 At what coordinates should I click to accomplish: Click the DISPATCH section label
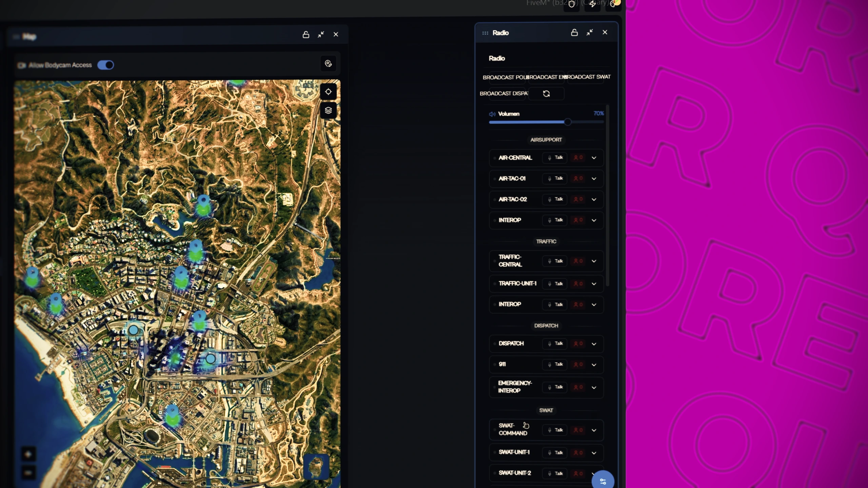click(546, 326)
